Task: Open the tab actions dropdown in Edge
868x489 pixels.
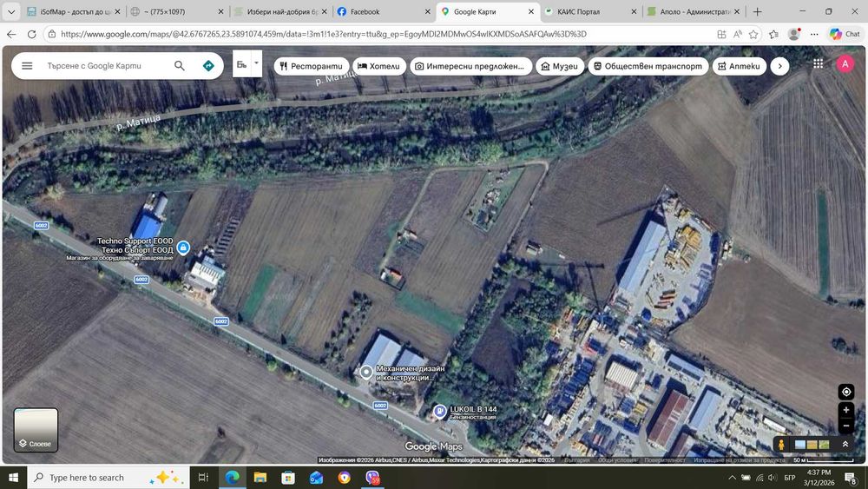Action: coord(11,11)
